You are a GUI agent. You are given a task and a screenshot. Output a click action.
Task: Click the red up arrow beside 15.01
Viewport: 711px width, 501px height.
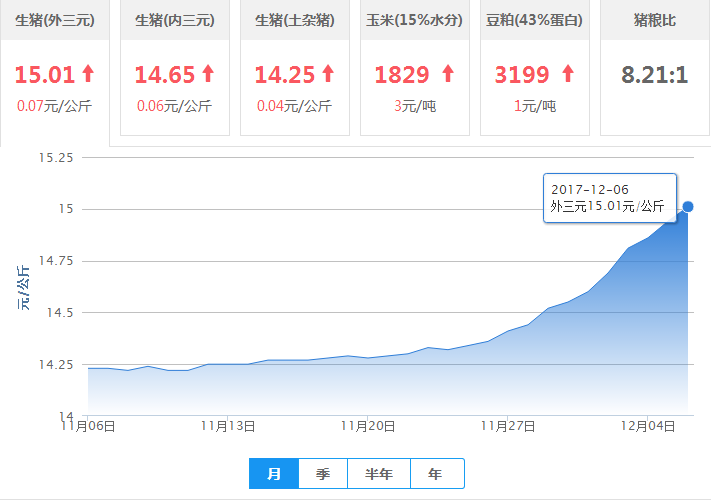point(88,73)
